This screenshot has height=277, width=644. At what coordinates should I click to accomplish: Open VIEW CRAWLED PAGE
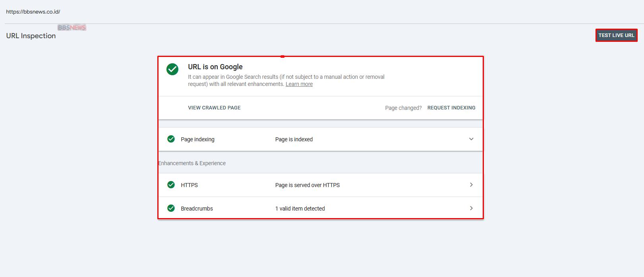coord(214,108)
